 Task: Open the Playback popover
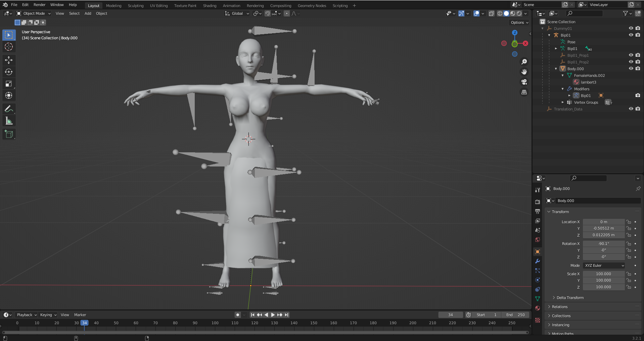tap(27, 315)
